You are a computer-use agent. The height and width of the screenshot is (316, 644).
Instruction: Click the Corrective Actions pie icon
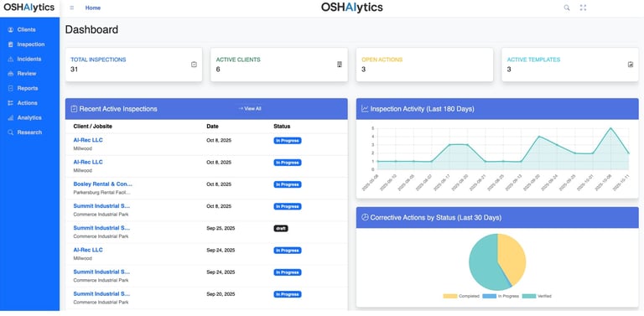point(365,217)
